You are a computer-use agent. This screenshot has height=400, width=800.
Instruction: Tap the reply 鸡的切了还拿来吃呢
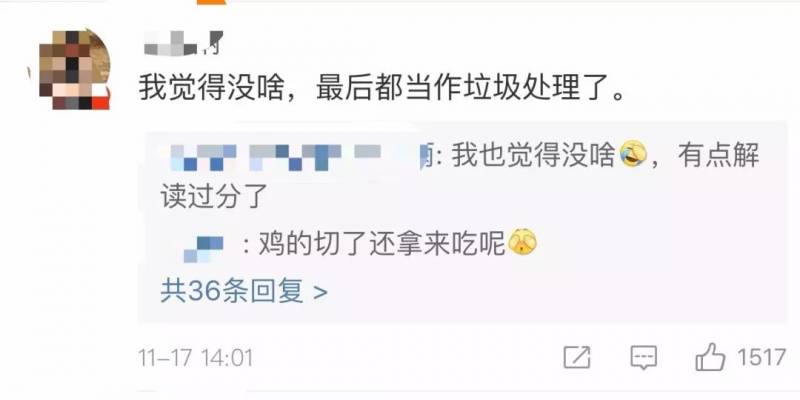[x=382, y=246]
